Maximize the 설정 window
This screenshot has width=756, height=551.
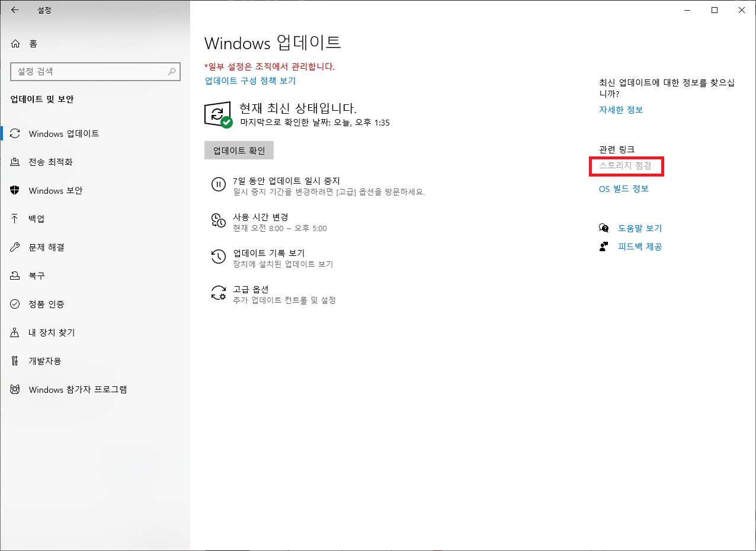715,10
